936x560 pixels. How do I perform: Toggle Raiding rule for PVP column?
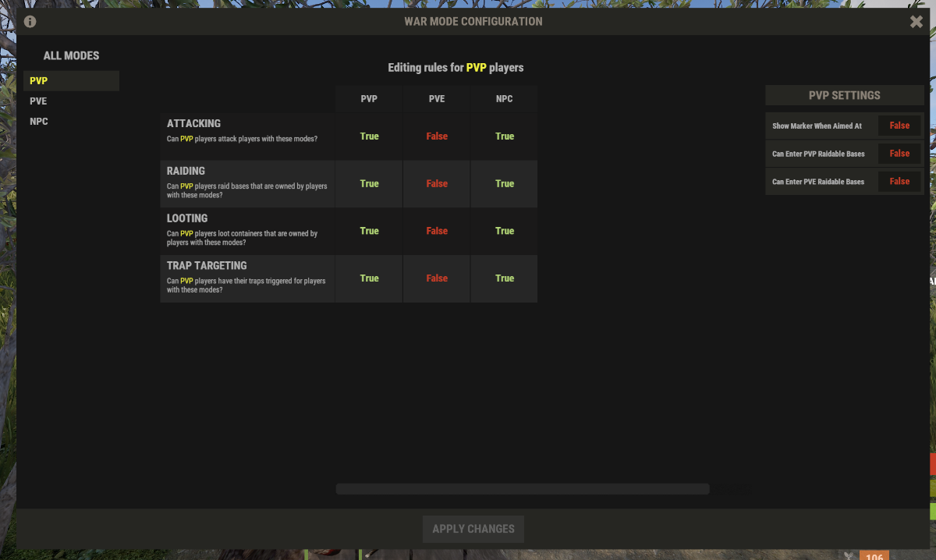pyautogui.click(x=369, y=184)
